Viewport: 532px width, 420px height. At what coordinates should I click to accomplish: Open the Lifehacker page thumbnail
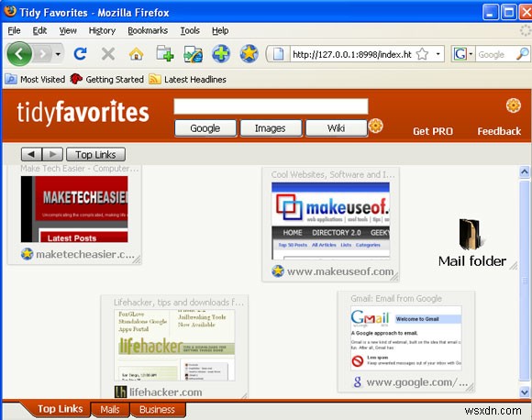pos(174,345)
